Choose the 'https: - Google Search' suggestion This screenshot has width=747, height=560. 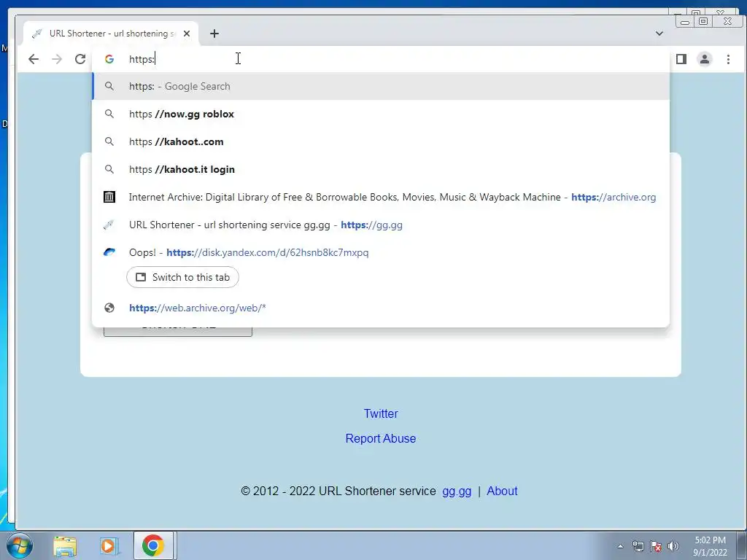[381, 86]
